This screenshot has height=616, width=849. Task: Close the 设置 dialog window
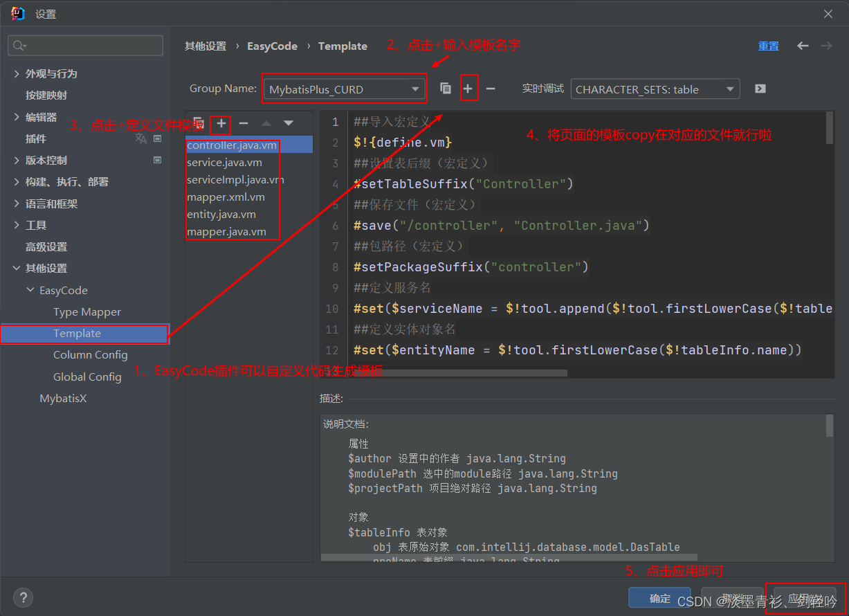(x=828, y=14)
